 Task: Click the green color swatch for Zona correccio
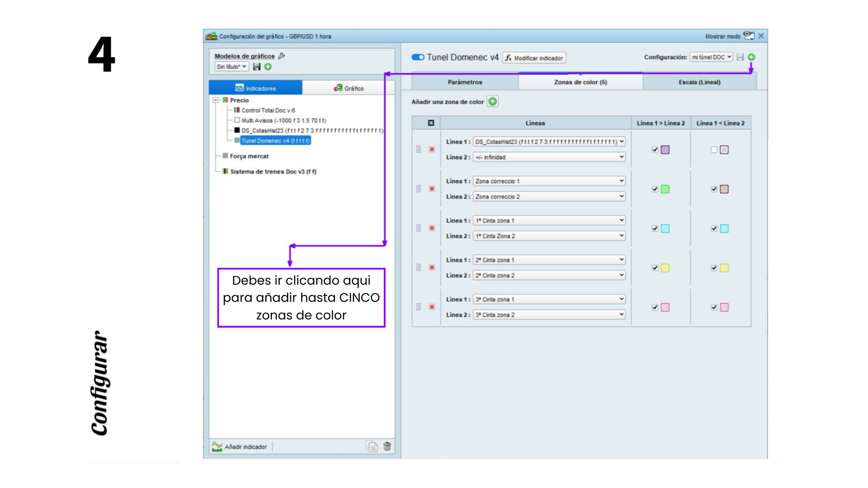tap(665, 189)
